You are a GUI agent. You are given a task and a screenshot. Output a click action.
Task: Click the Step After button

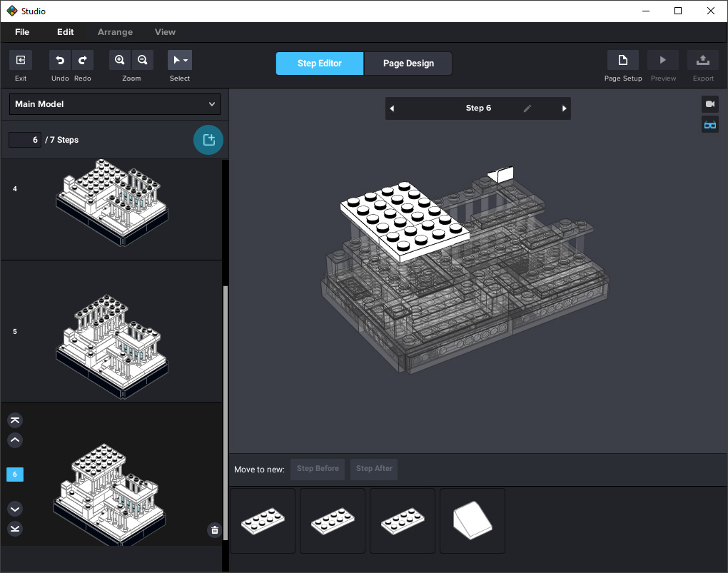coord(374,469)
